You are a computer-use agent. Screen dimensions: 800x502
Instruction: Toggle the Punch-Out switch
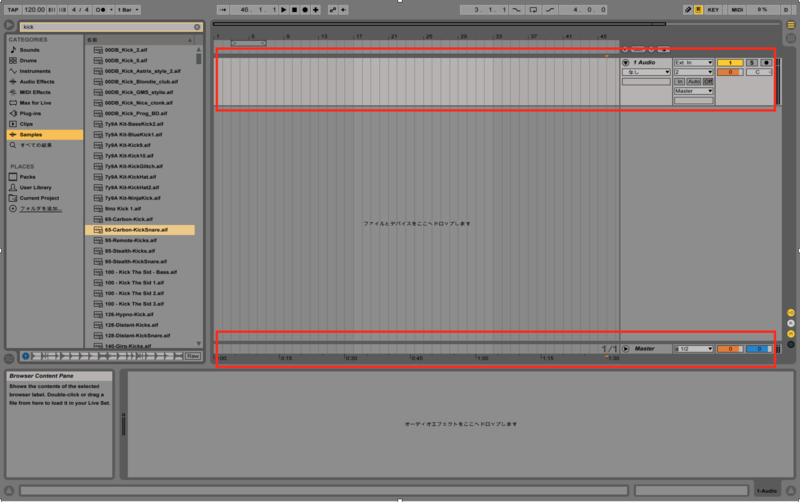click(549, 10)
